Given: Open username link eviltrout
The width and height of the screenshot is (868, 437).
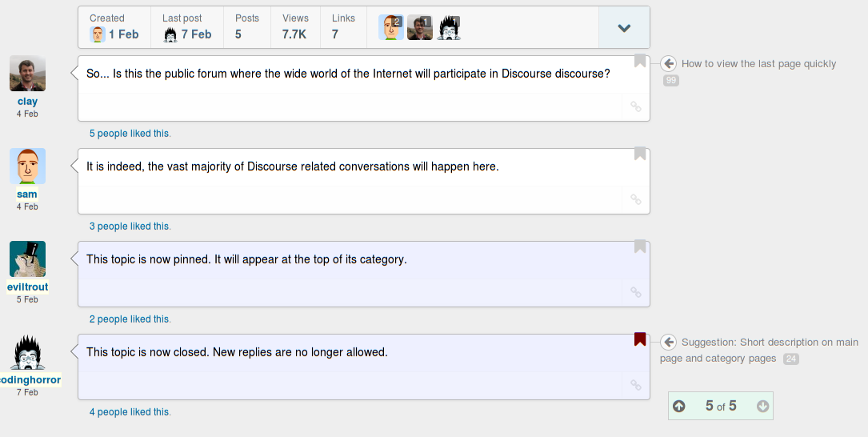Looking at the screenshot, I should tap(28, 287).
